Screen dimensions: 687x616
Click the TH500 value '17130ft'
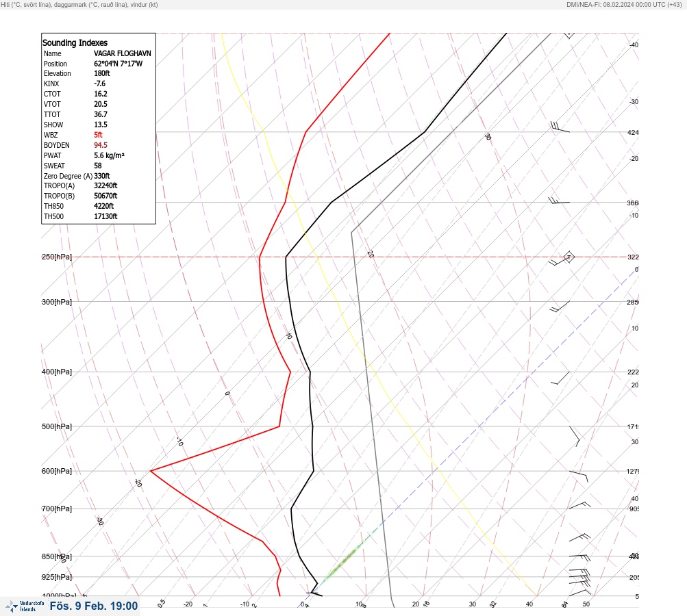click(105, 217)
